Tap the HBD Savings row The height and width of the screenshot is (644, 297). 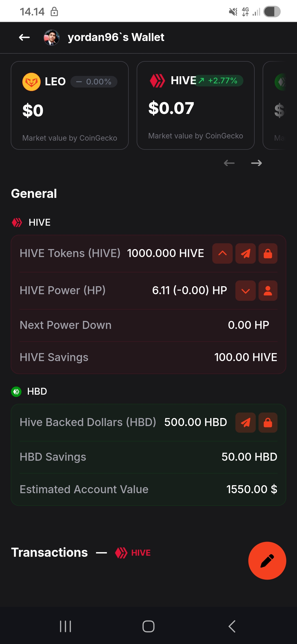(x=148, y=457)
